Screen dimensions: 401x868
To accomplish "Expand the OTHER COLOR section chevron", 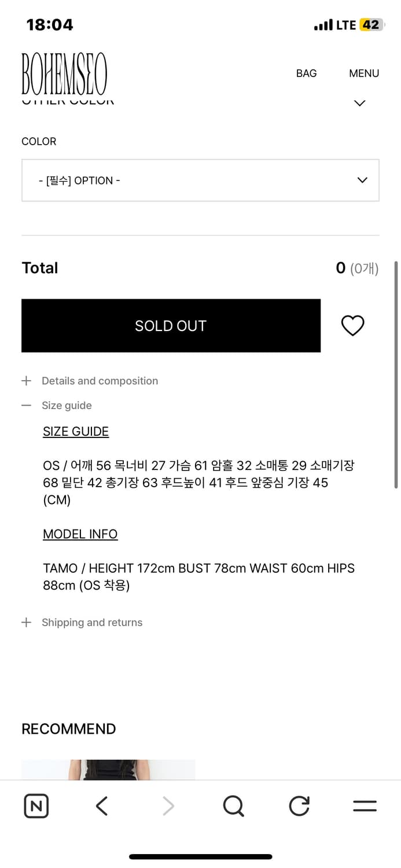I will click(x=359, y=102).
